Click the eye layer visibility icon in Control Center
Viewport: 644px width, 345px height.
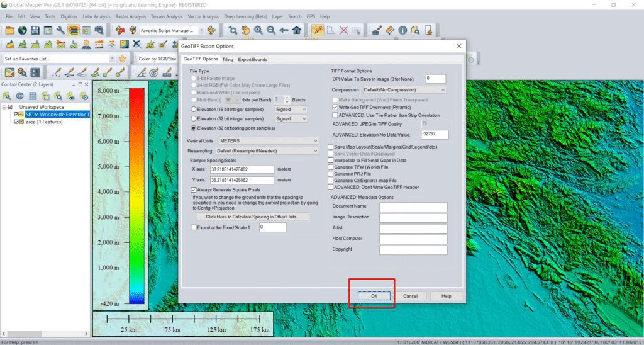click(x=71, y=96)
